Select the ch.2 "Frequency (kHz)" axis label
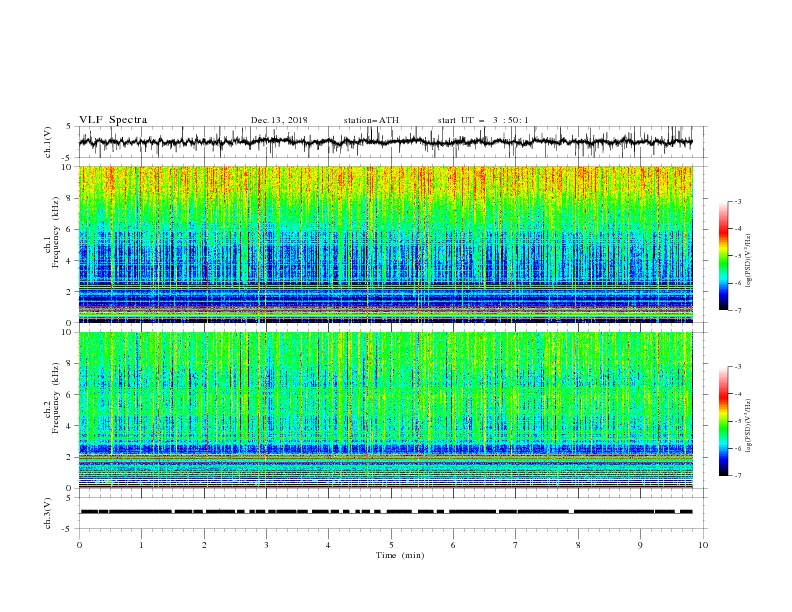792x612 pixels. [x=55, y=397]
